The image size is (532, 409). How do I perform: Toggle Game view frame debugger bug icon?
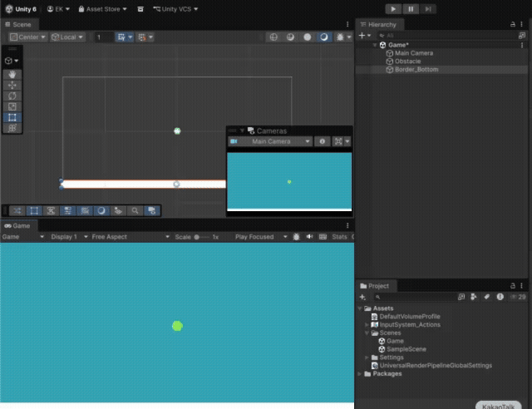(x=296, y=237)
